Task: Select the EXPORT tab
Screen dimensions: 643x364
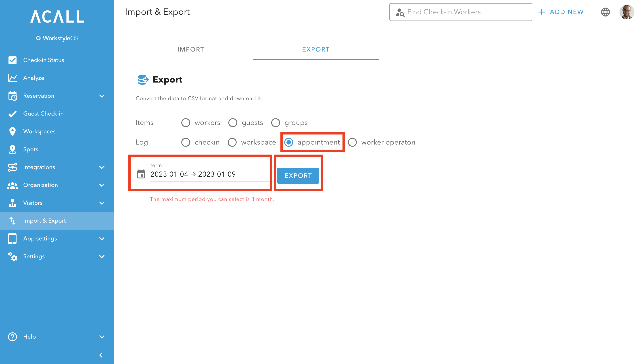Action: pyautogui.click(x=316, y=50)
